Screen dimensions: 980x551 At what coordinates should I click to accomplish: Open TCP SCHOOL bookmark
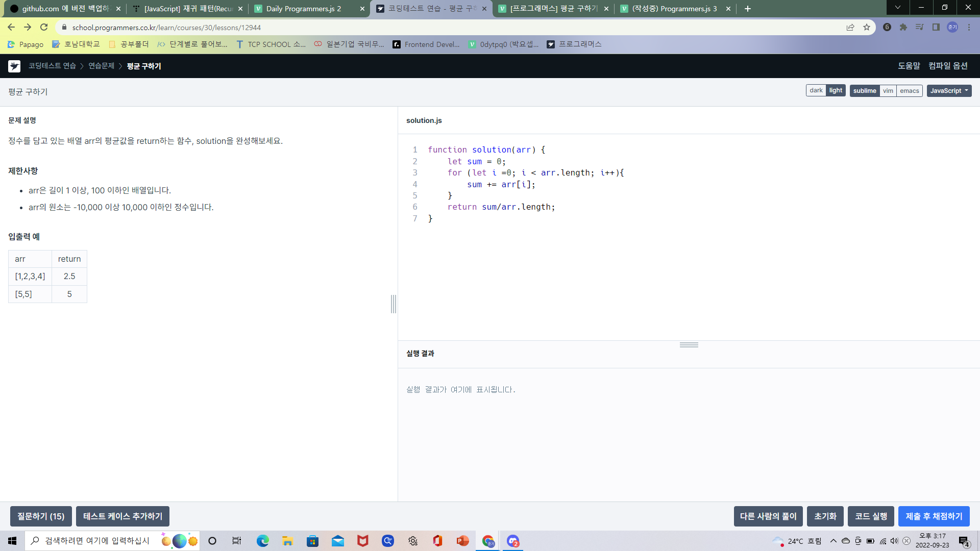point(271,44)
